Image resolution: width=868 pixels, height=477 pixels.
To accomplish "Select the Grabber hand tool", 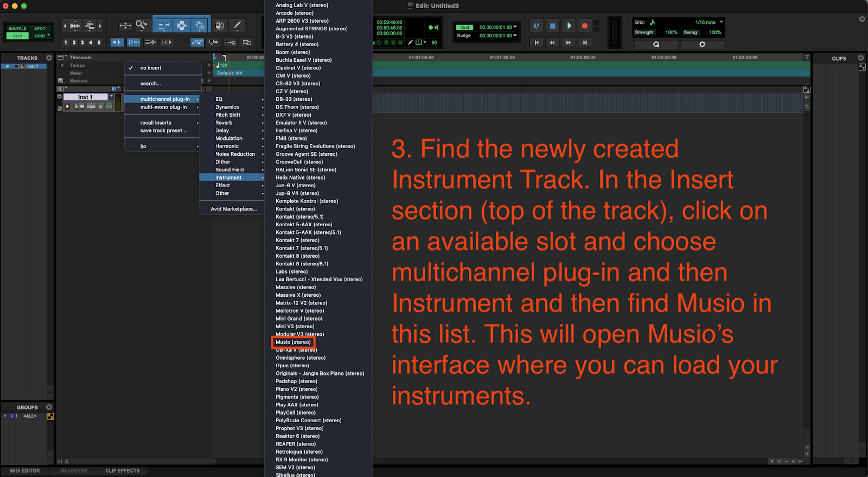I will [200, 25].
